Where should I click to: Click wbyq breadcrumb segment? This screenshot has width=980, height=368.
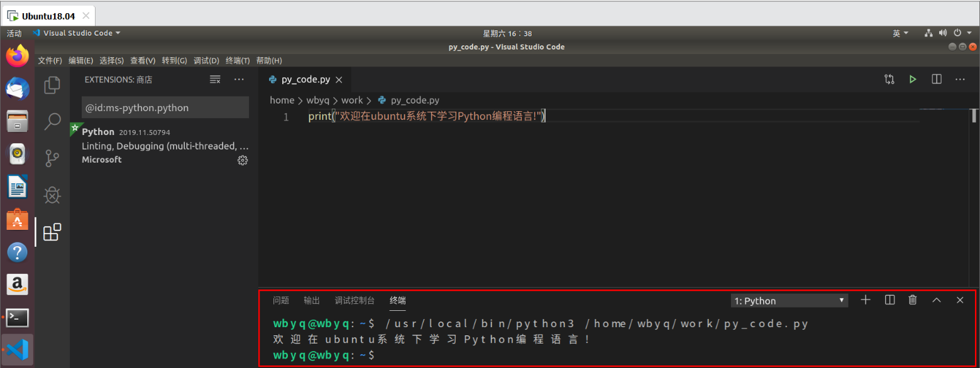click(318, 100)
